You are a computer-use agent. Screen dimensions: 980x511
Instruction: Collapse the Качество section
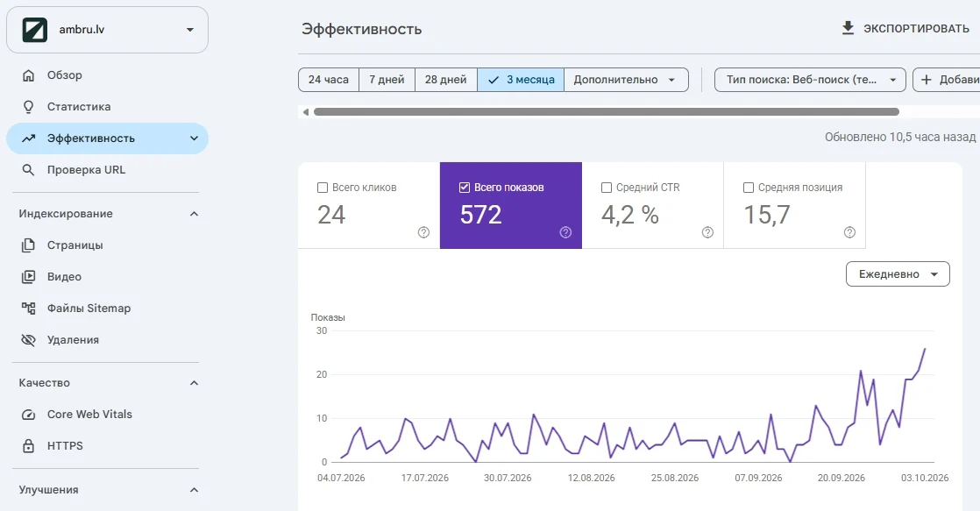[194, 383]
